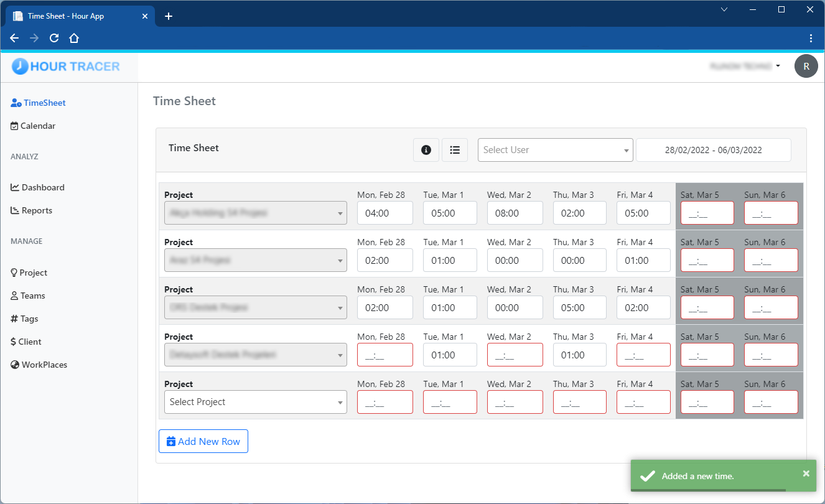
Task: Click Add New Row button
Action: click(x=203, y=441)
